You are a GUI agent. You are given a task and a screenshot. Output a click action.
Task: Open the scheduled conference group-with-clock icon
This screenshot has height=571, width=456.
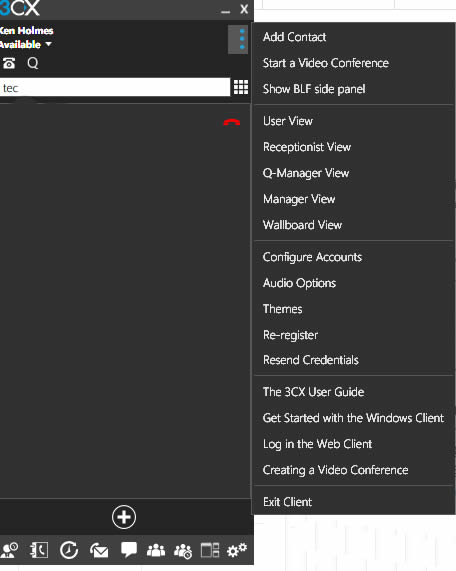(x=183, y=551)
